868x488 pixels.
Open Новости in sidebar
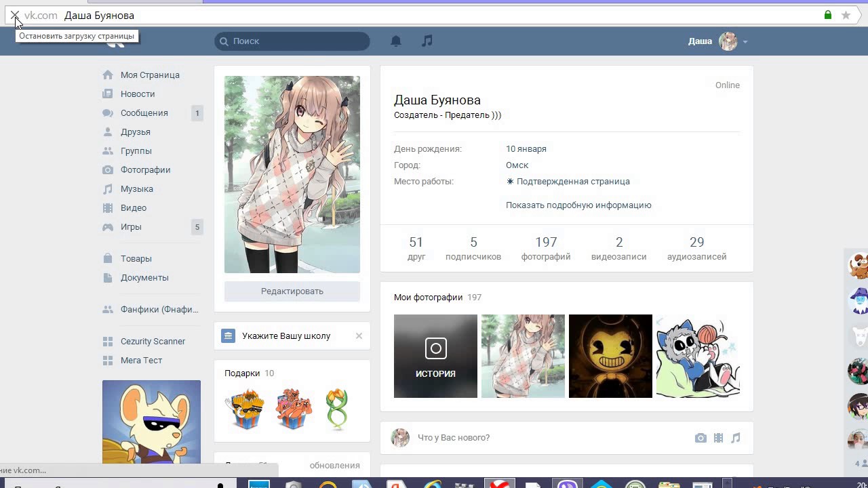(x=138, y=94)
